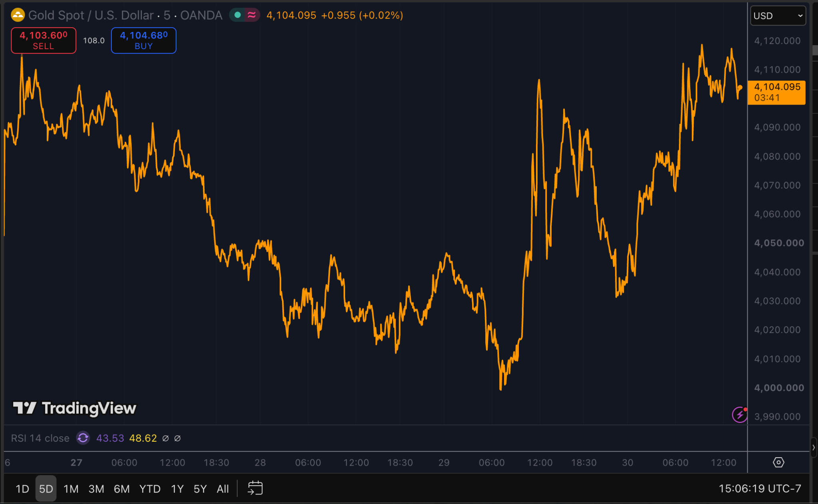Click the date label 30 on time axis
818x504 pixels.
pos(627,462)
